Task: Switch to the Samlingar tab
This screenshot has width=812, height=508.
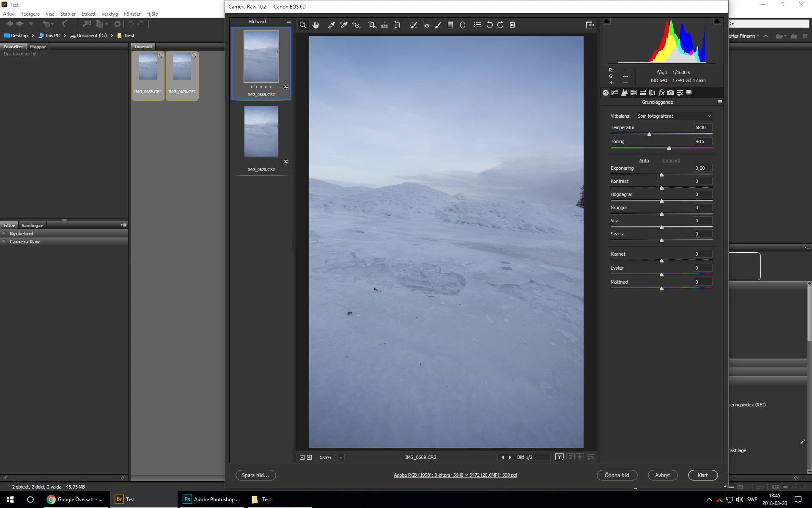Action: pos(32,225)
